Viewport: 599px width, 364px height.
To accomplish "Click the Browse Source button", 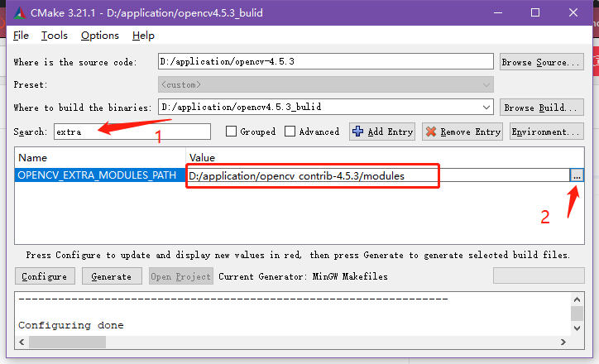I will [x=541, y=62].
